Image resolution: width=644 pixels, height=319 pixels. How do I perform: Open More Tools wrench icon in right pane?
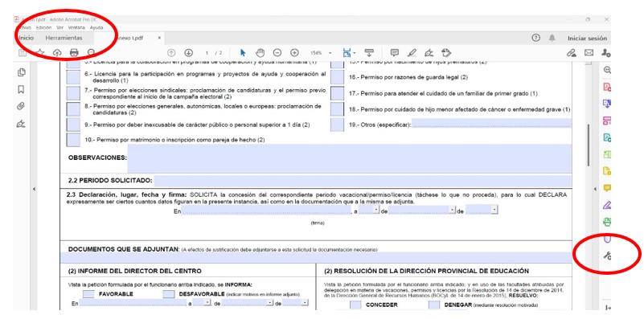607,256
